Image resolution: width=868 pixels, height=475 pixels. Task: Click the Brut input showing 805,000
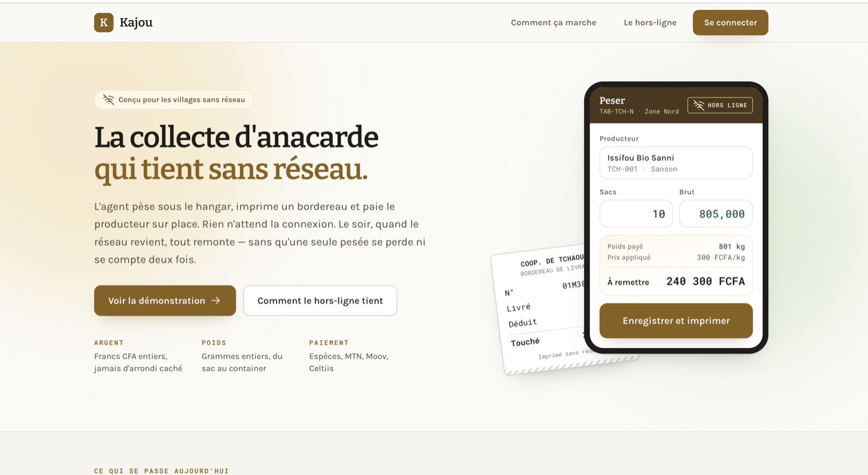(x=716, y=214)
